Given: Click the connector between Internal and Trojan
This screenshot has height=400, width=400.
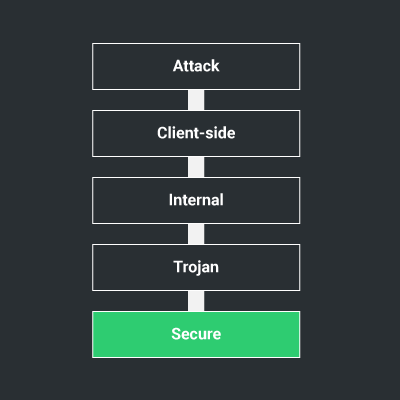Looking at the screenshot, I should (196, 234).
